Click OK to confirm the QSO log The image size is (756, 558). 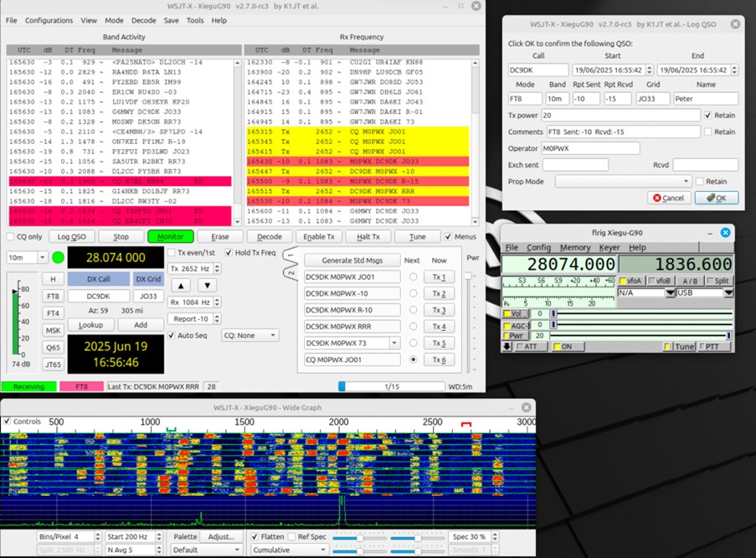716,198
